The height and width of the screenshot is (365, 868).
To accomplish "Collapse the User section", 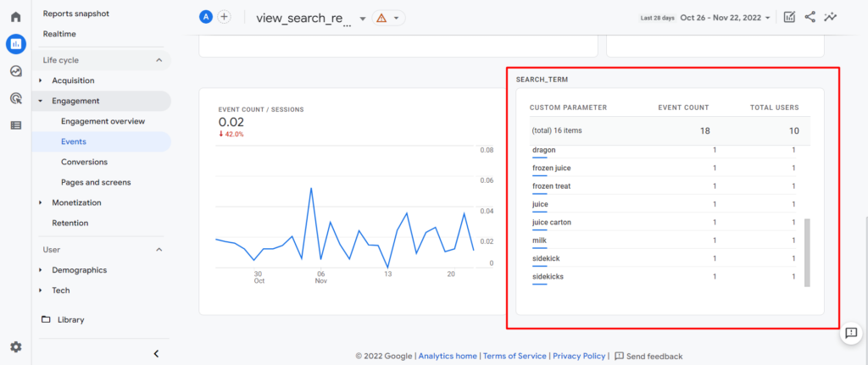I will [159, 250].
